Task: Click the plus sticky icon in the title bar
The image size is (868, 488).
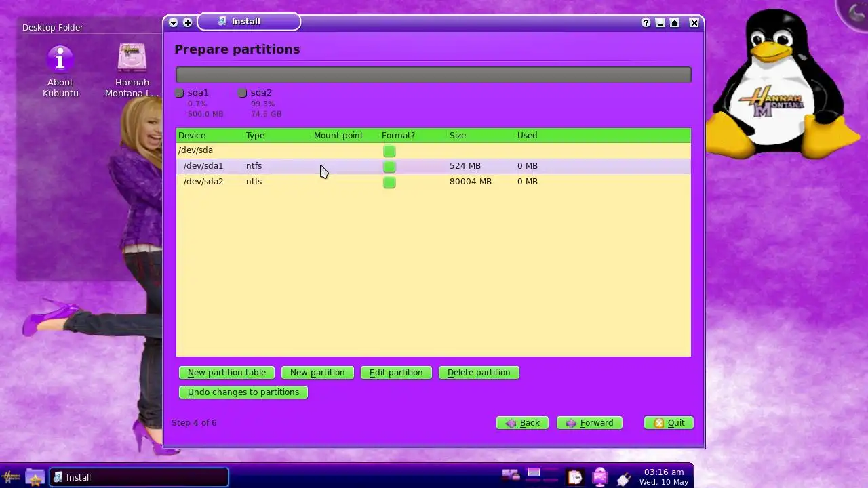Action: coord(188,22)
